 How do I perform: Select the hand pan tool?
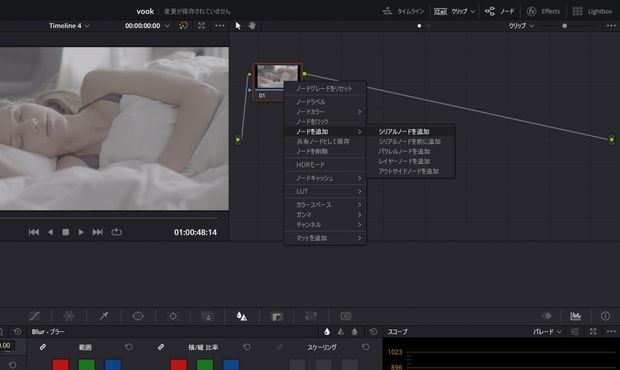[x=252, y=26]
